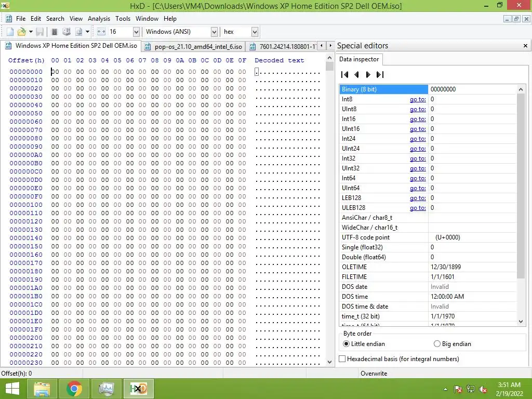Click the Int8 'go to:' link
The width and height of the screenshot is (532, 399).
tap(418, 99)
